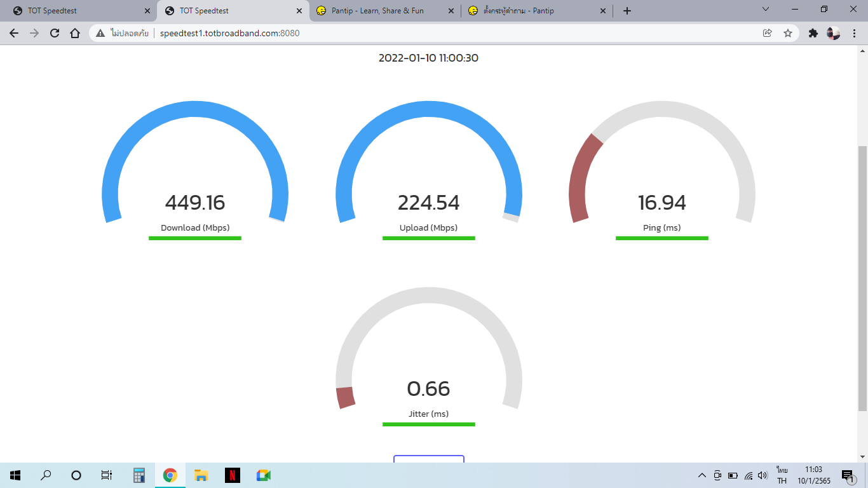The width and height of the screenshot is (868, 488).
Task: Open the tab search dropdown arrow
Action: tap(766, 9)
